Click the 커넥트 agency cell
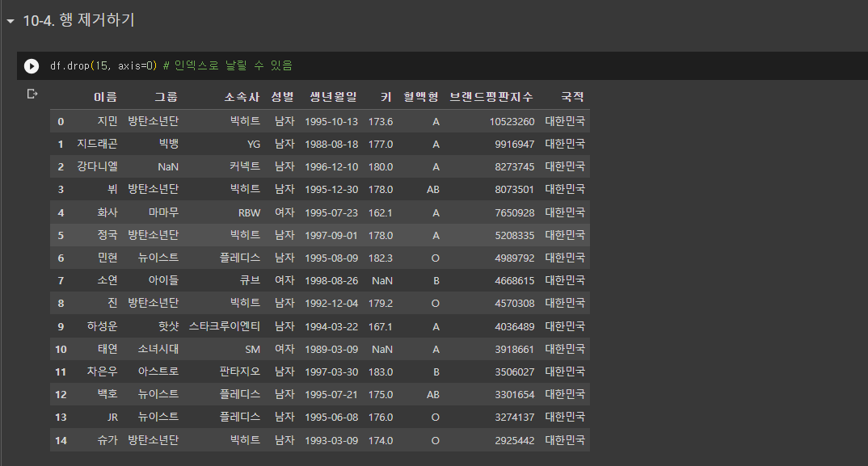The height and width of the screenshot is (466, 868). point(245,166)
